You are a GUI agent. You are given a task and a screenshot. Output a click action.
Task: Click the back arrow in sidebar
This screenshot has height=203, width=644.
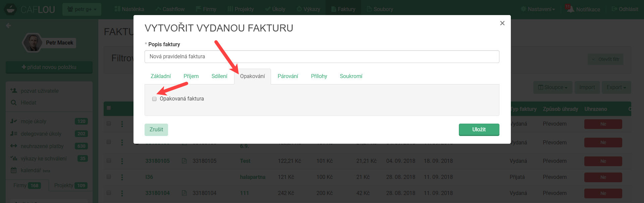pos(9,25)
